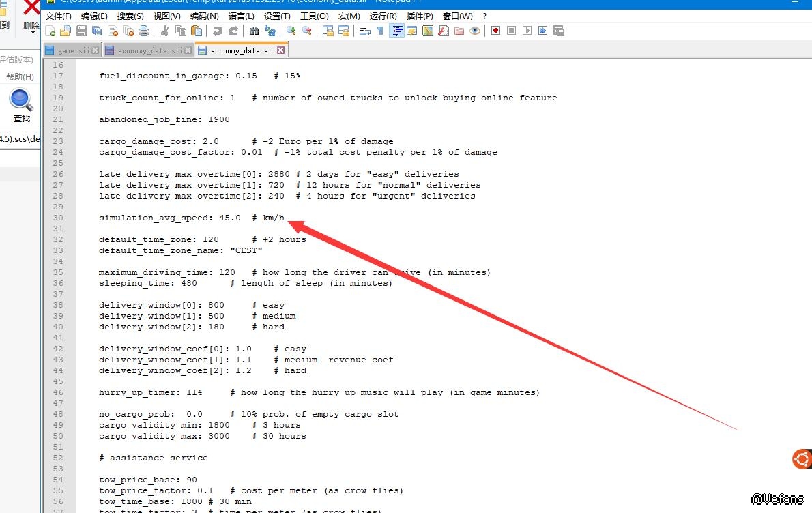Toggle word wrap in the toolbar
Screen dimensions: 812x513
click(364, 31)
